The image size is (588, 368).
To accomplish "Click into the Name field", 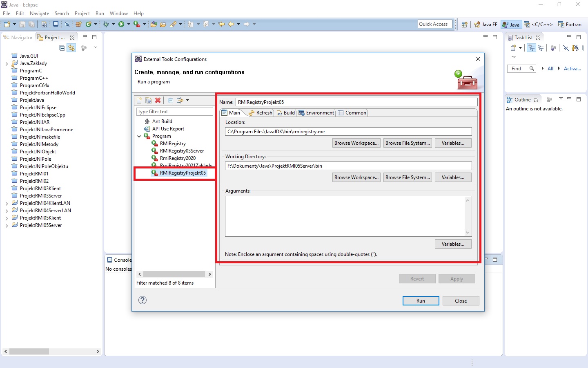I will pyautogui.click(x=356, y=102).
